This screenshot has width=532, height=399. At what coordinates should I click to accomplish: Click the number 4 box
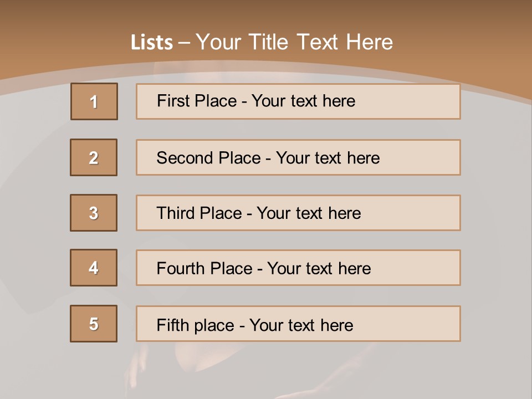tap(94, 268)
